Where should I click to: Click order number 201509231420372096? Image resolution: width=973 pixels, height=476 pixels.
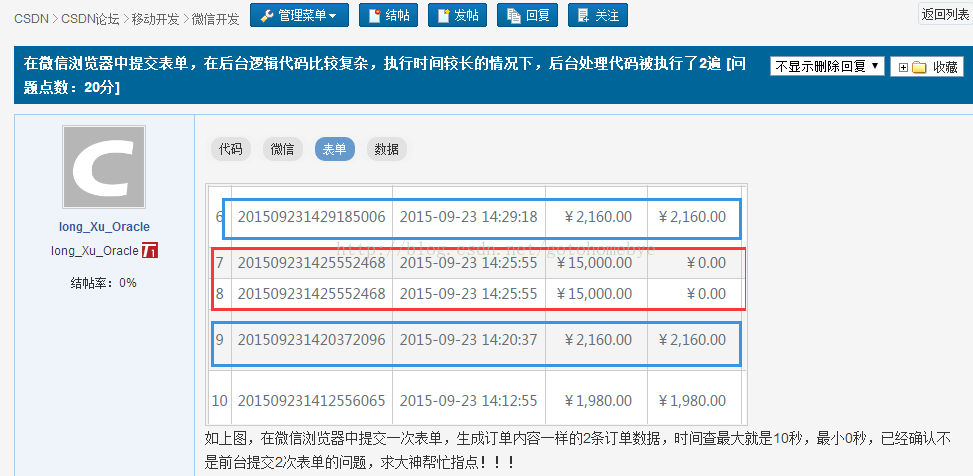click(x=312, y=340)
